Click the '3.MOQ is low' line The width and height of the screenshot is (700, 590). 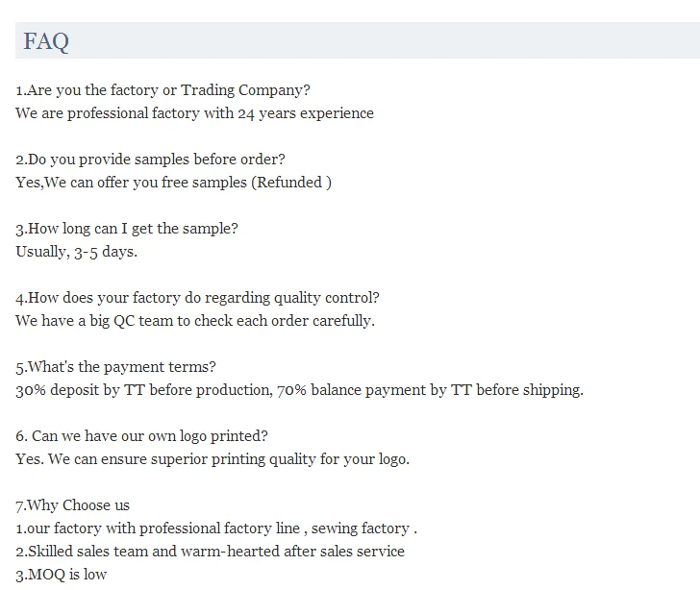coord(62,575)
